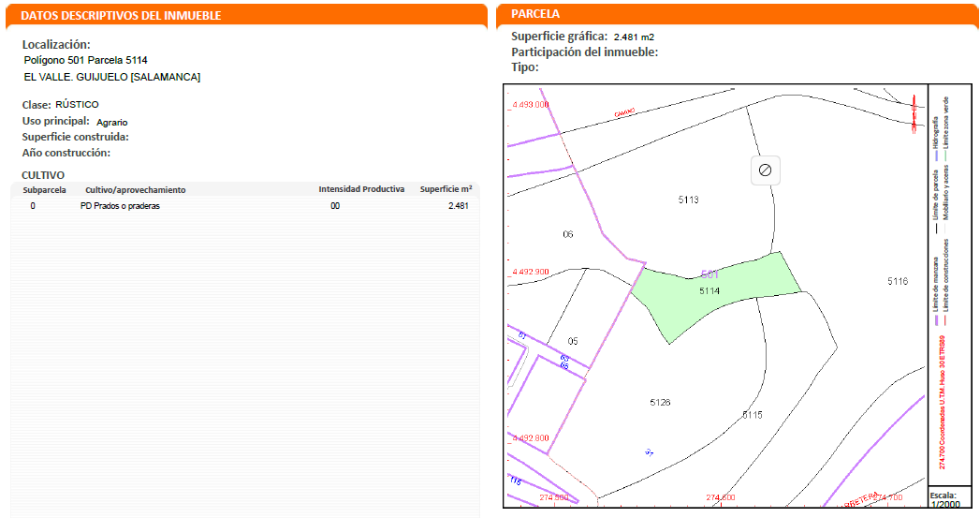Click the DATOS DESCRIPTIVOS DEL INMUEBLE header
The image size is (980, 518).
[x=121, y=16]
